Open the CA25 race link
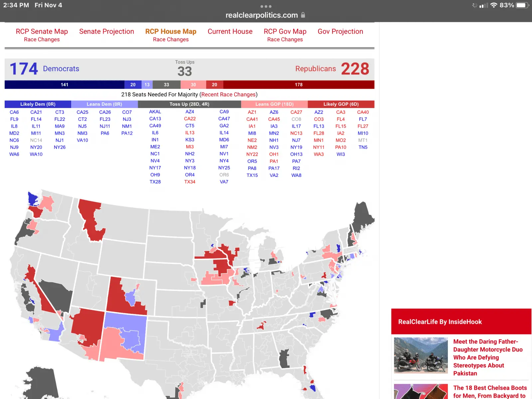This screenshot has width=532, height=399. pos(82,112)
